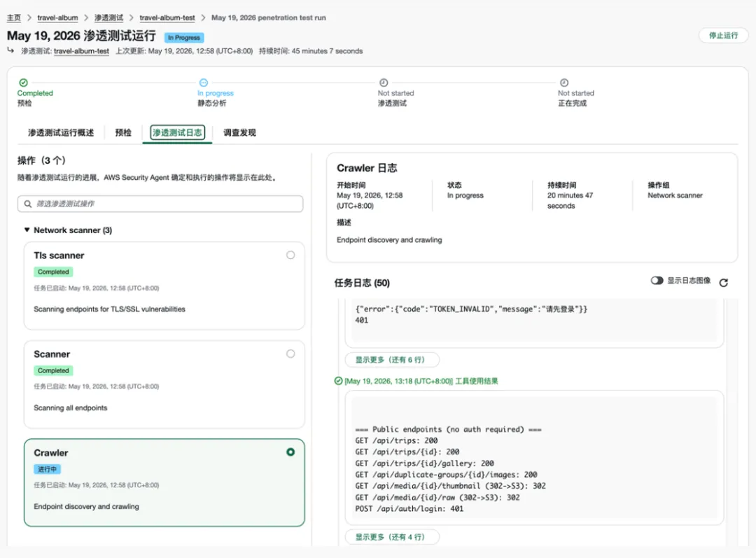This screenshot has width=756, height=558.
Task: Click the In progress static analysis step icon
Action: click(204, 83)
